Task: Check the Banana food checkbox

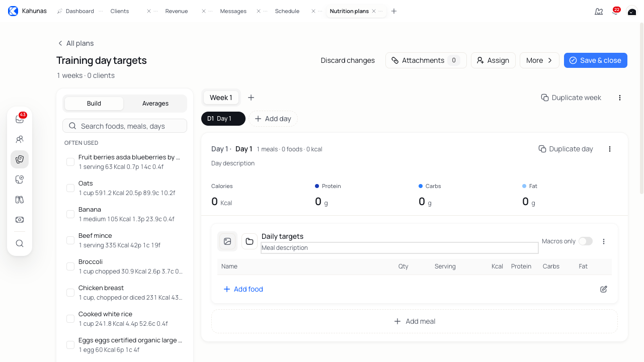Action: coord(70,214)
